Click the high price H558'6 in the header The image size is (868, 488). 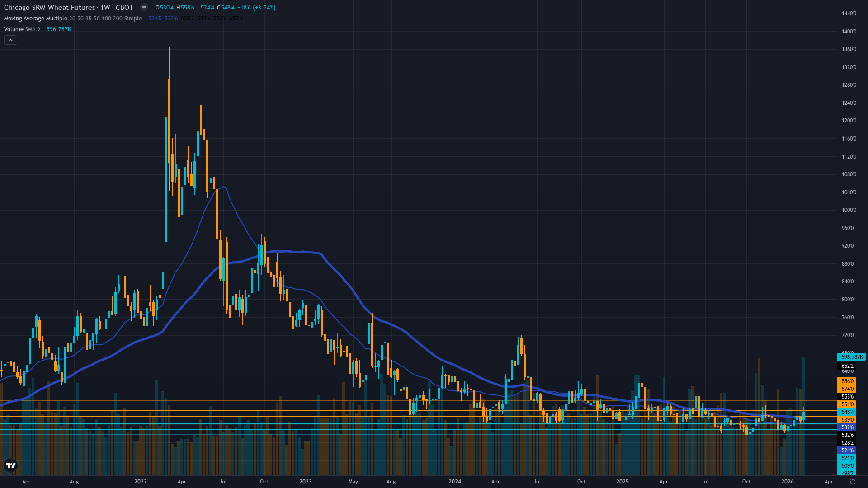click(x=185, y=8)
